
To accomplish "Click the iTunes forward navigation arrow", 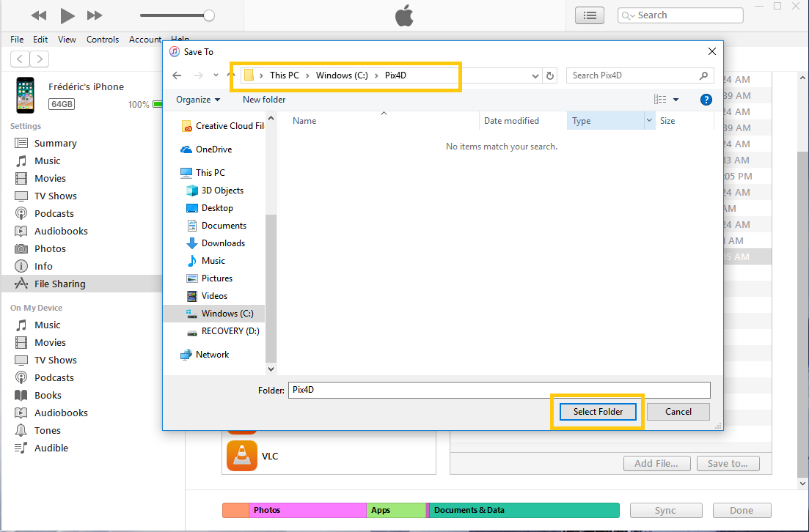I will (40, 59).
